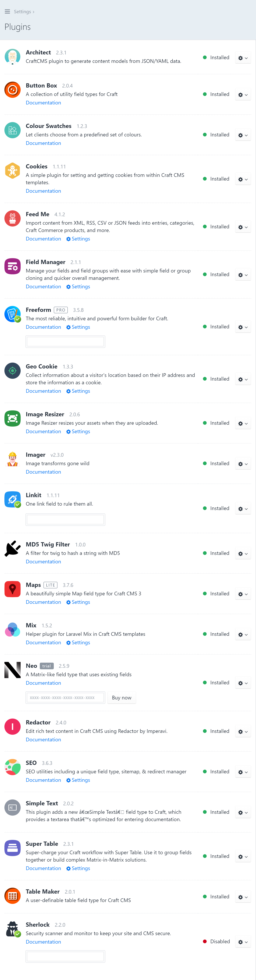Click the Neo plugin logo
The image size is (256, 980).
pos(13,670)
